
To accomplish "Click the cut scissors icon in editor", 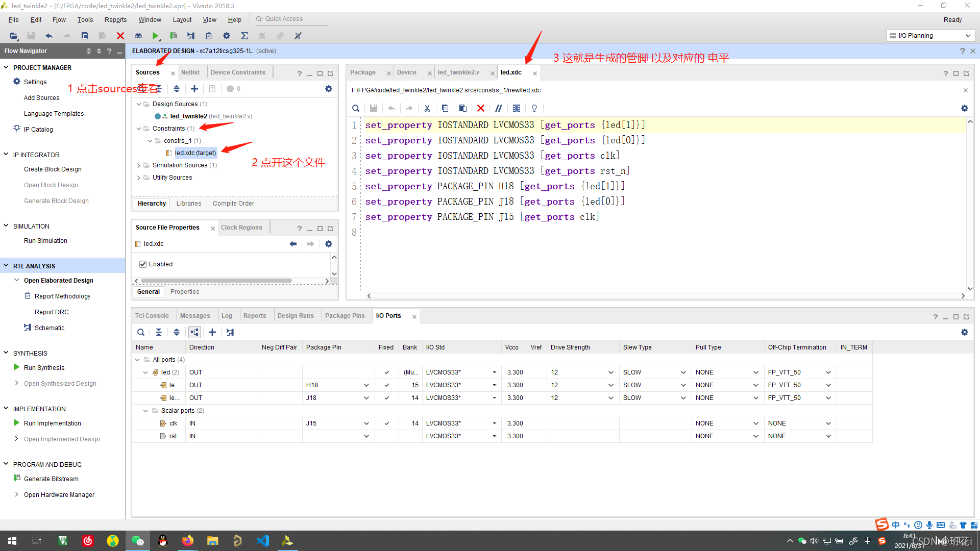I will (427, 108).
